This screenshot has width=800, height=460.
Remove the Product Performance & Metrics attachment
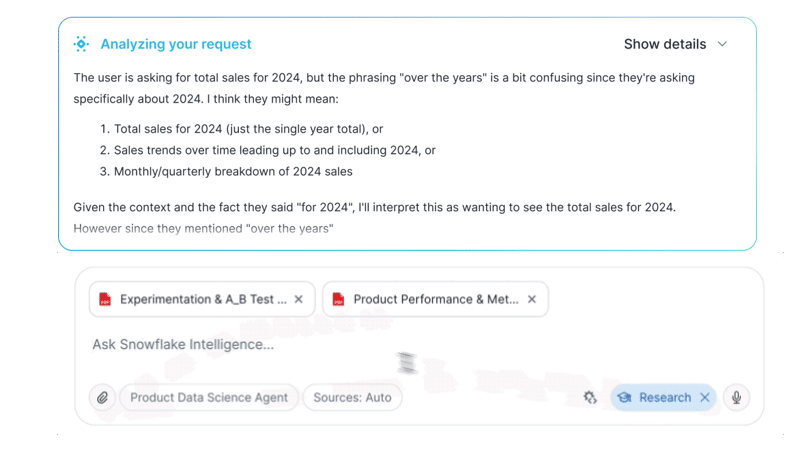click(x=532, y=299)
